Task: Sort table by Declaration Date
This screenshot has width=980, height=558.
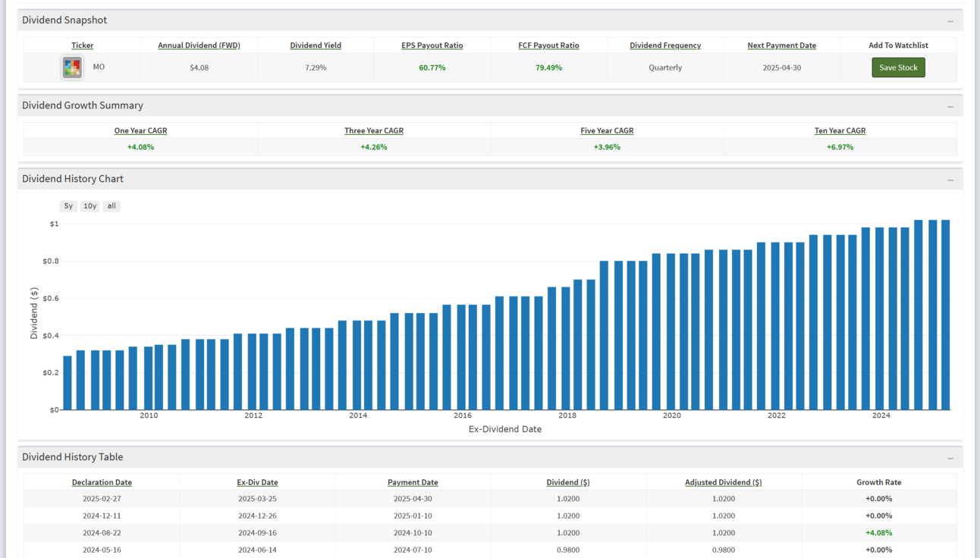Action: click(102, 482)
